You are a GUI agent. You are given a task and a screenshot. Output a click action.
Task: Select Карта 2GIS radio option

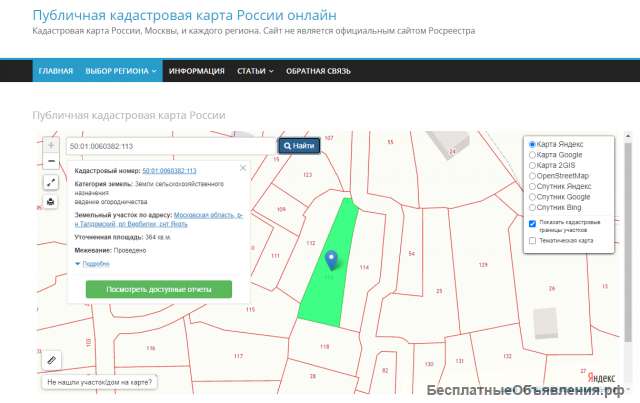pyautogui.click(x=532, y=165)
